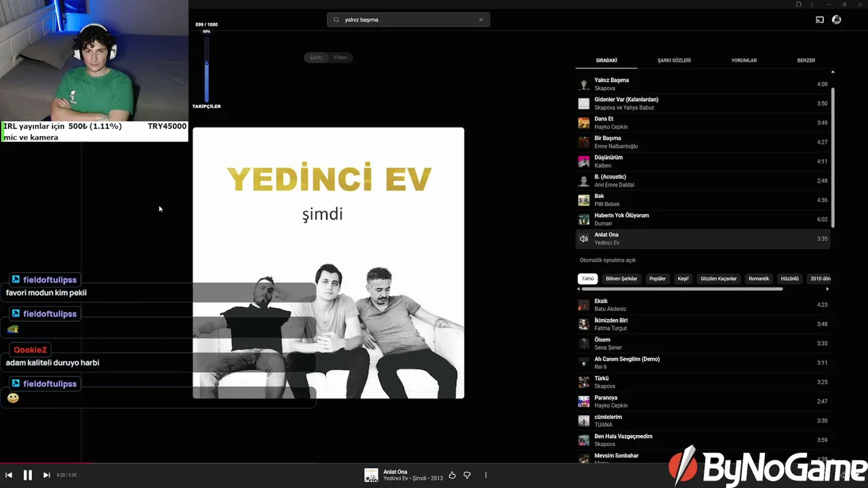Like the song Anlat Ona
Viewport: 868px width, 488px height.
[452, 475]
